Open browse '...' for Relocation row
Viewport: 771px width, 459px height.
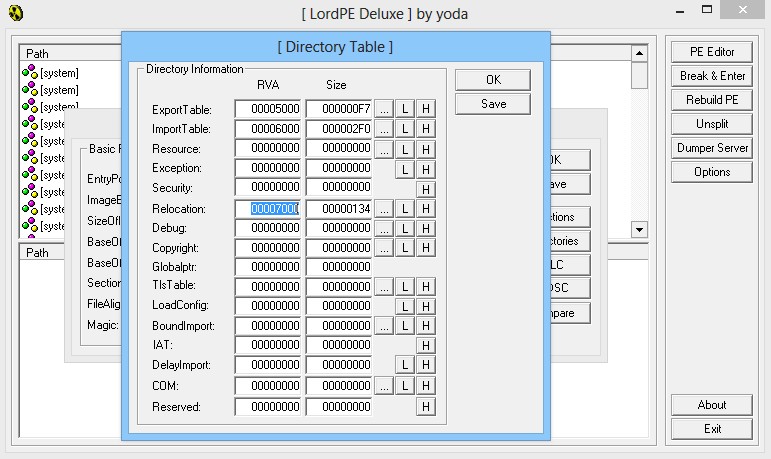[384, 209]
